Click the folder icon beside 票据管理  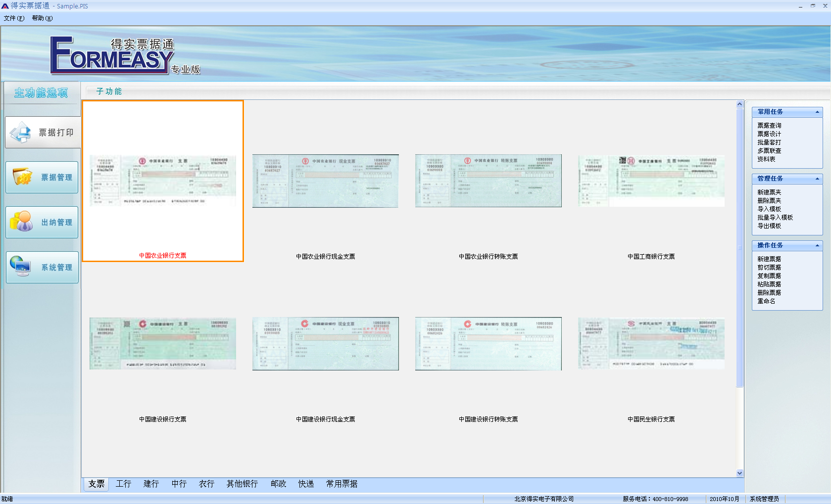22,177
